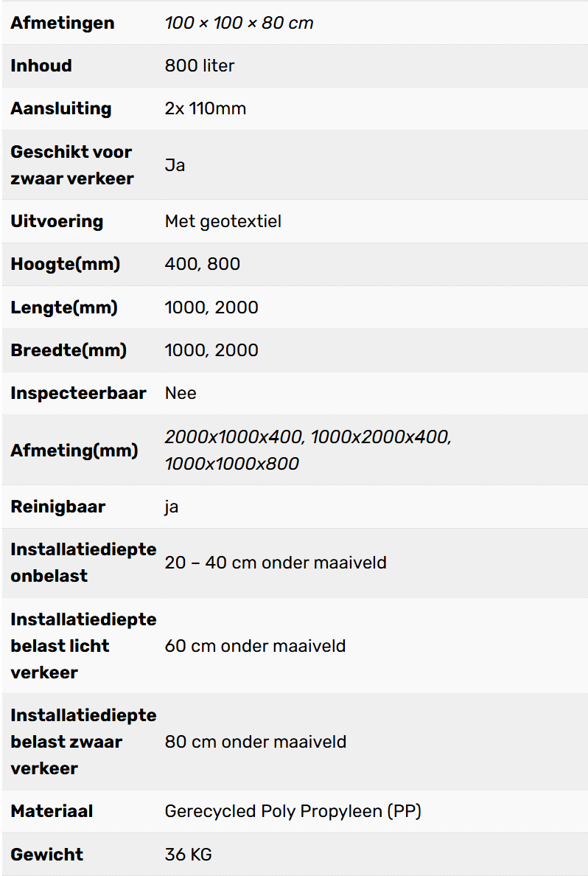Click the Lengte(mm) label
The image size is (588, 876).
[x=64, y=307]
